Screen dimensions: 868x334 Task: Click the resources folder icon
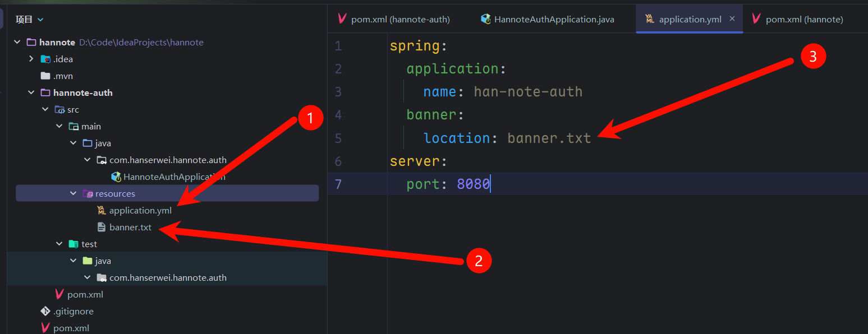[x=88, y=194]
